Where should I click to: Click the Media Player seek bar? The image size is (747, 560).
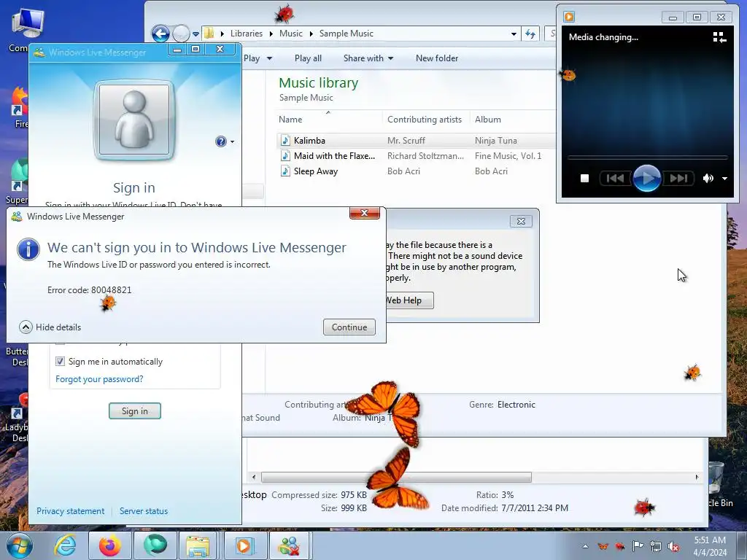[648, 157]
